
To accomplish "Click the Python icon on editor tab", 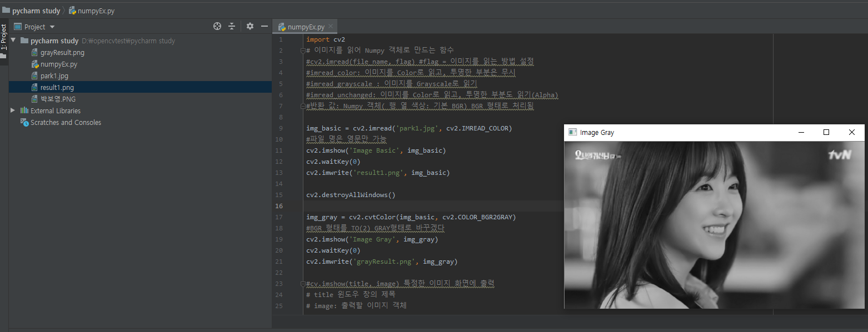I will (282, 27).
